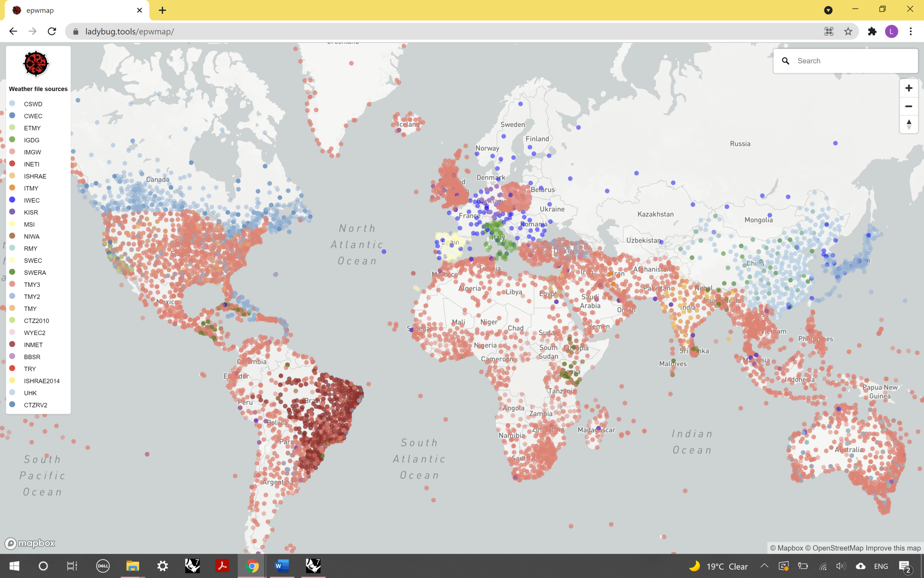This screenshot has height=578, width=924.
Task: Click the map zoom out minus button
Action: [908, 106]
